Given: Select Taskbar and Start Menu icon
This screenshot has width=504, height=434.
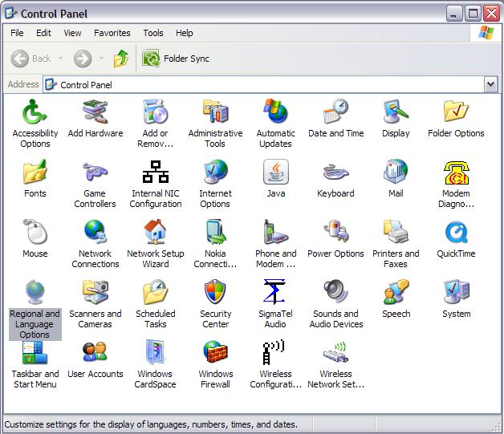Looking at the screenshot, I should coord(35,352).
